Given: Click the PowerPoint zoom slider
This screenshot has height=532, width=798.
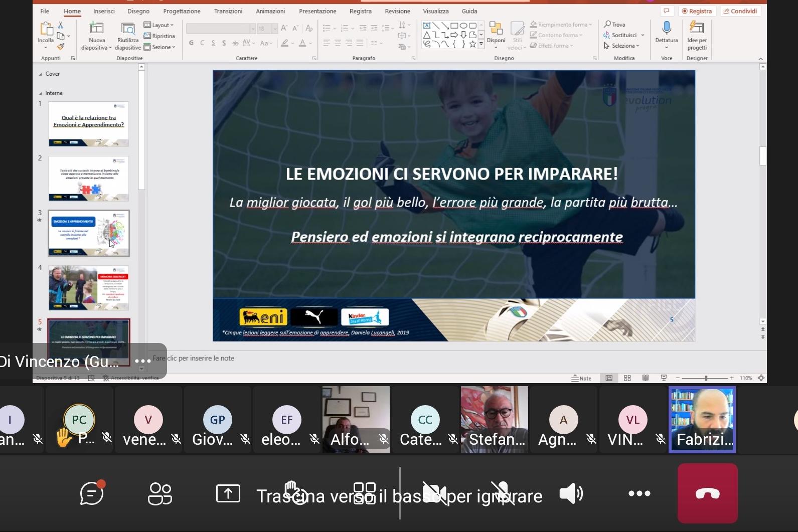Looking at the screenshot, I should pyautogui.click(x=706, y=378).
